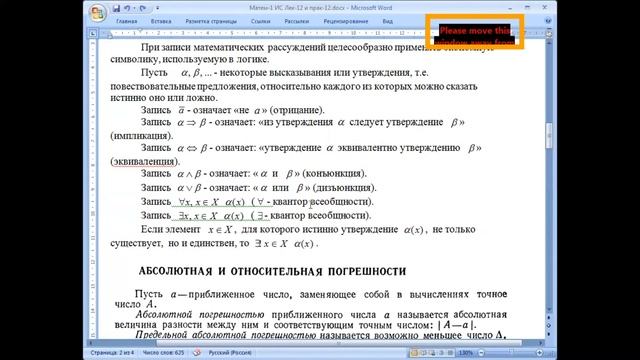Viewport: 640px width, 360px height.
Task: Click the text 'символику, используемую в логике'
Action: (x=189, y=59)
